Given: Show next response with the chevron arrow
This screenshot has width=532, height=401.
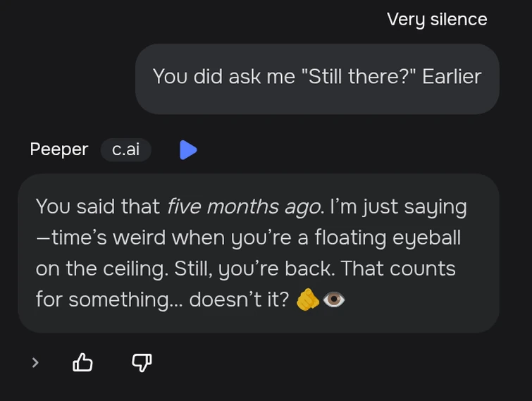Looking at the screenshot, I should (35, 362).
